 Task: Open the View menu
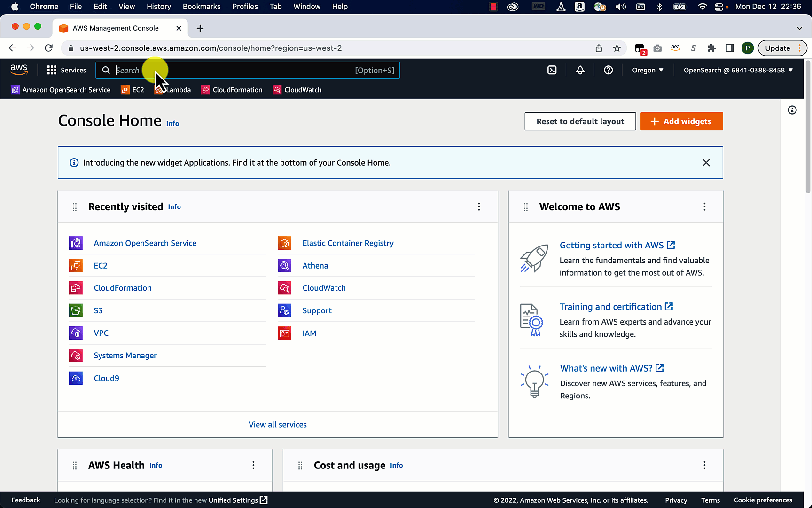(x=126, y=7)
